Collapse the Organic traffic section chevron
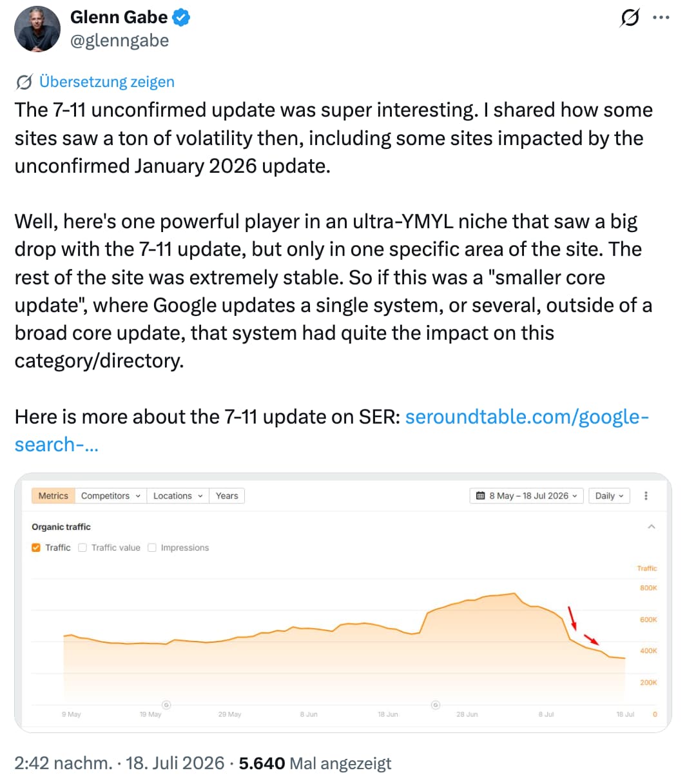Screen dimensions: 687x784 pos(651,527)
